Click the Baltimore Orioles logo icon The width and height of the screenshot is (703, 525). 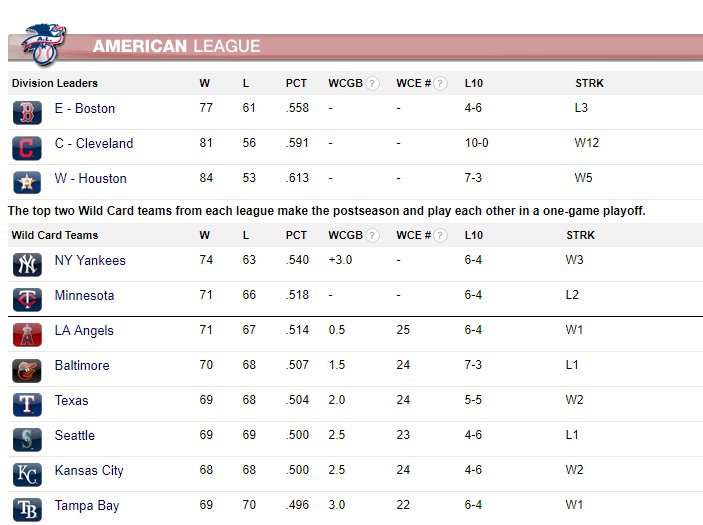[27, 369]
